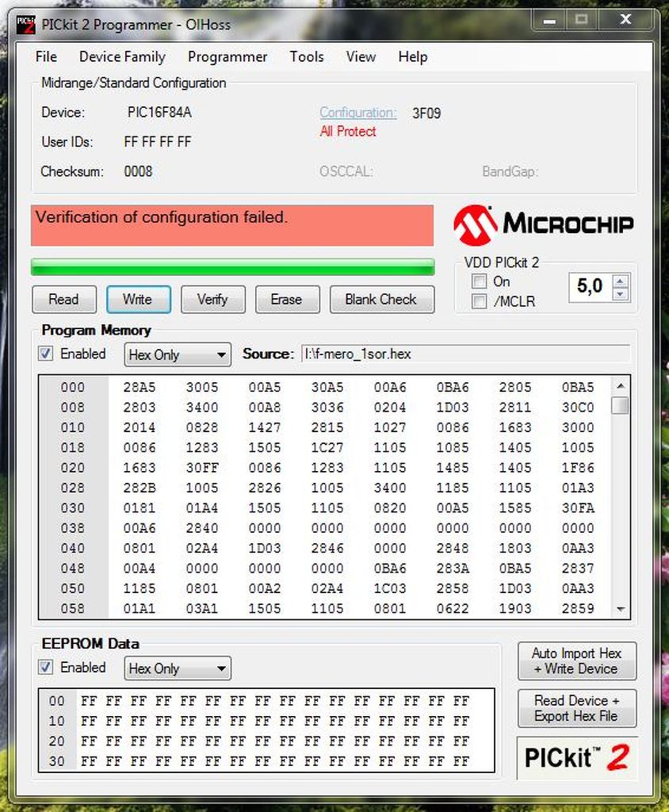Open the View menu

pos(361,56)
